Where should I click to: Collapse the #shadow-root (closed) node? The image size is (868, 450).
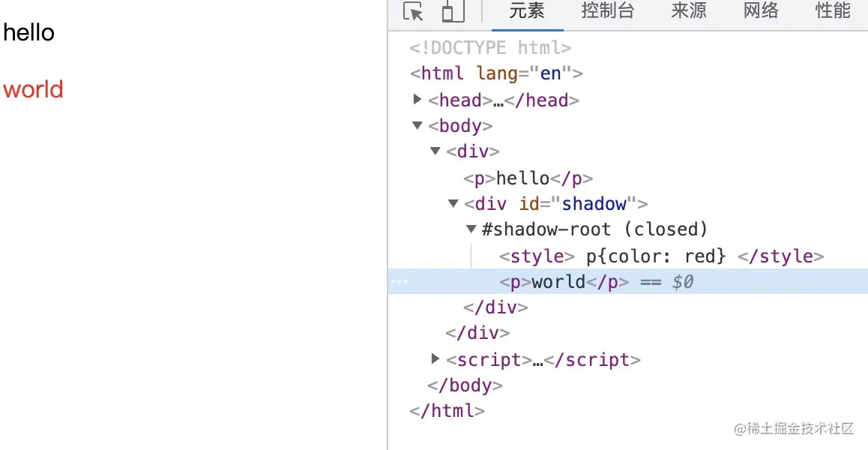tap(471, 229)
